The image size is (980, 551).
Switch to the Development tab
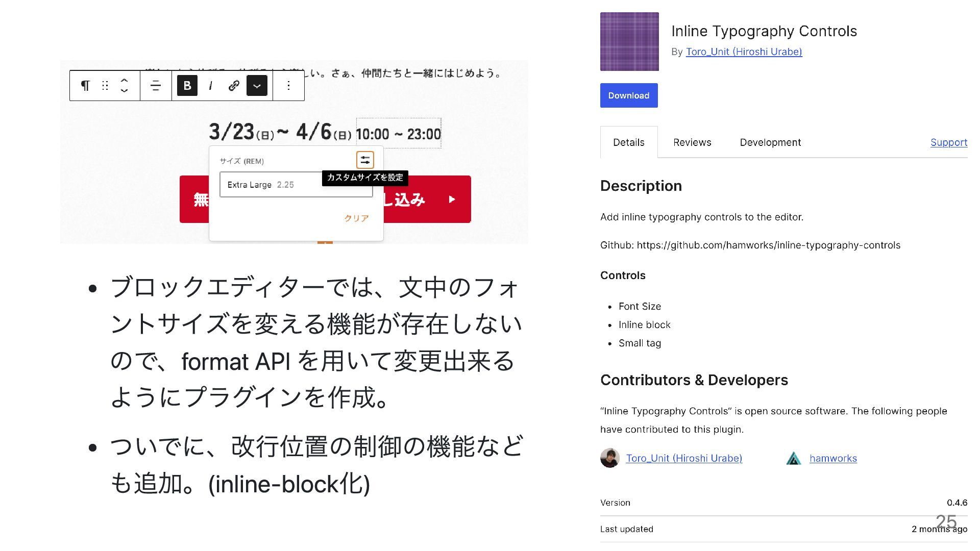point(770,142)
